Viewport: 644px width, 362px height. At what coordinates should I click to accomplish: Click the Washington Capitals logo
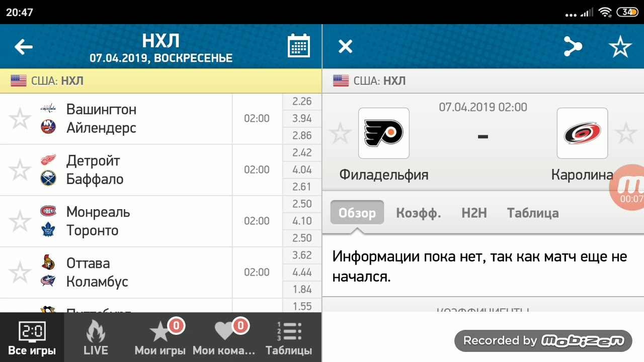[48, 109]
